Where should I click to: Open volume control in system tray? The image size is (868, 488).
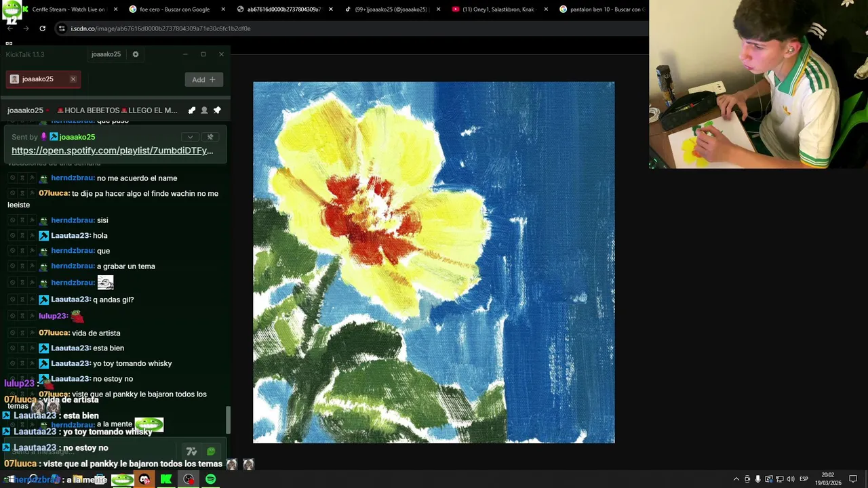click(791, 479)
